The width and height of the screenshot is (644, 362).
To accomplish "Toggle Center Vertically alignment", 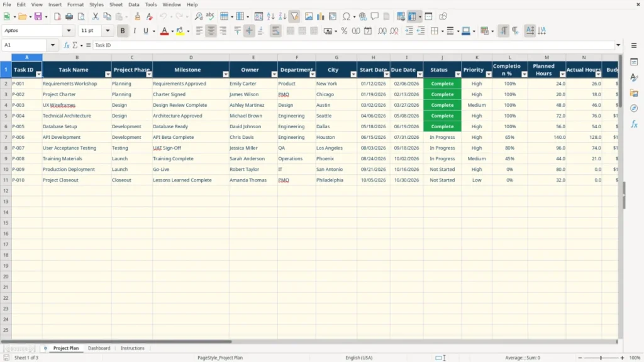I will 249,31.
